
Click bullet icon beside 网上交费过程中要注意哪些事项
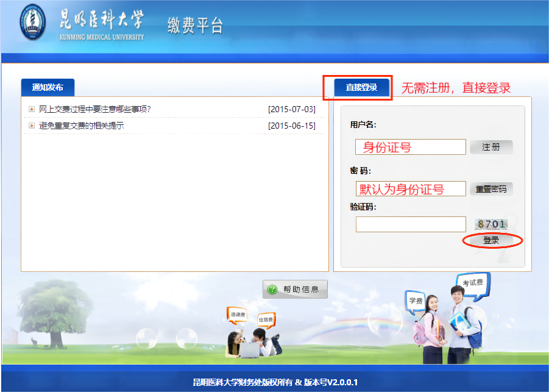click(32, 109)
